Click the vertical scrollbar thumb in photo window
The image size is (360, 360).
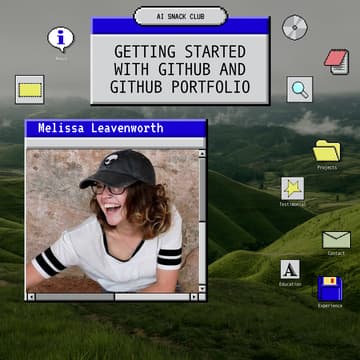[202, 190]
